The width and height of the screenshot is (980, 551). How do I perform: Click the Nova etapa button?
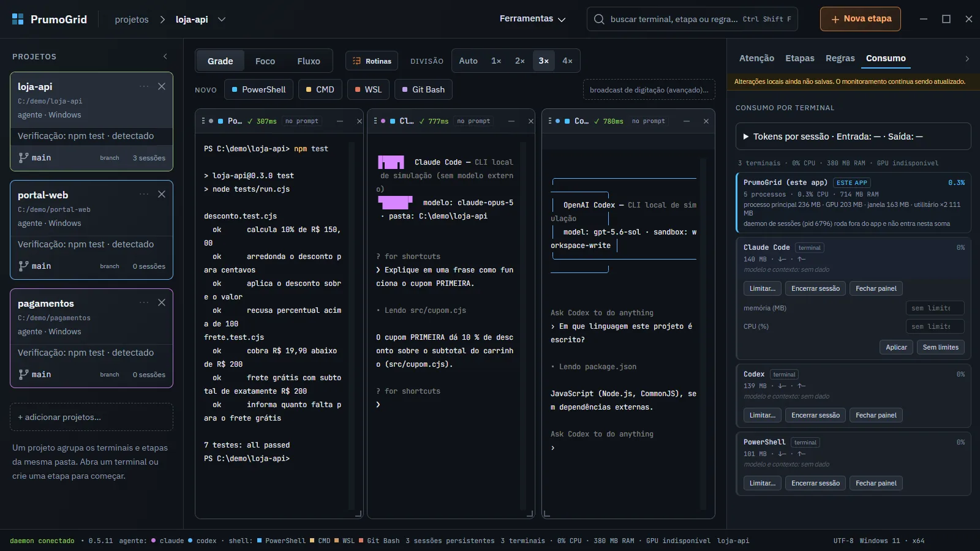(861, 19)
